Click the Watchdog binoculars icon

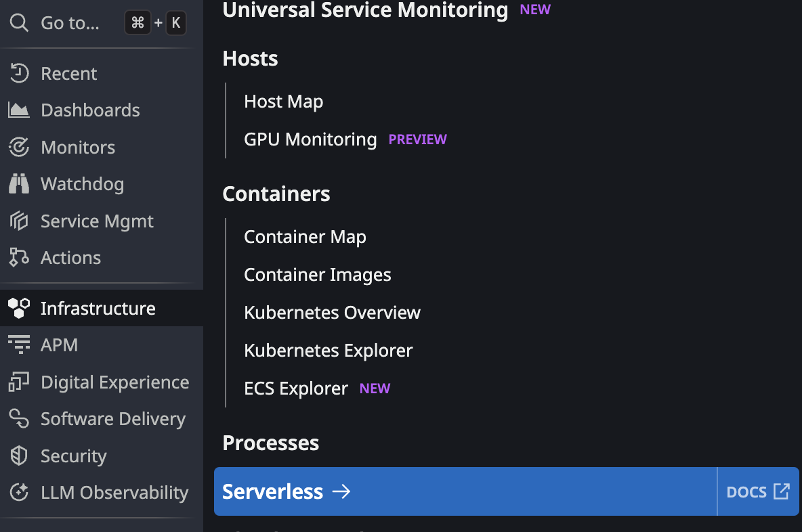click(18, 183)
